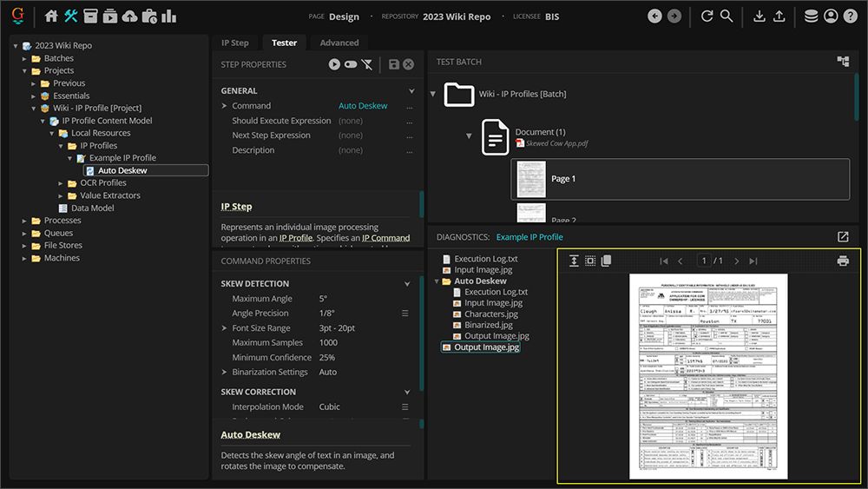Select the Page 1 thumbnail

(x=529, y=179)
